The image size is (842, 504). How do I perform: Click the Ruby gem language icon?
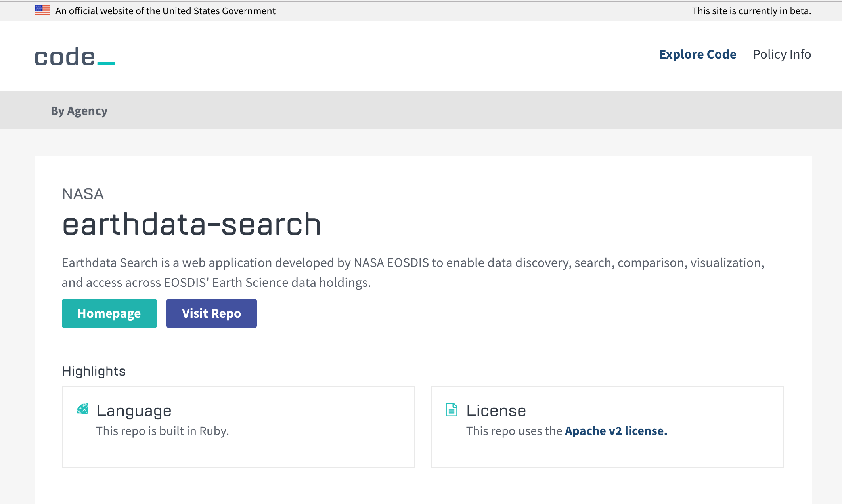[x=82, y=409]
